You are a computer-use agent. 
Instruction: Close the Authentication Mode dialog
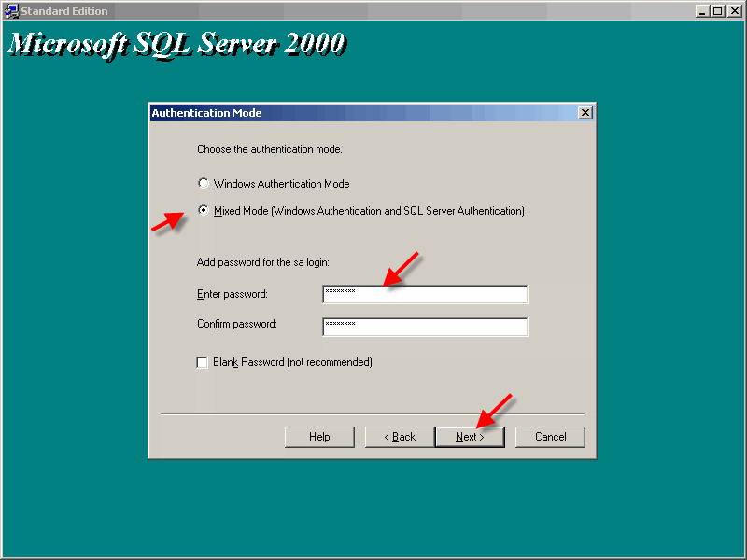pos(585,113)
